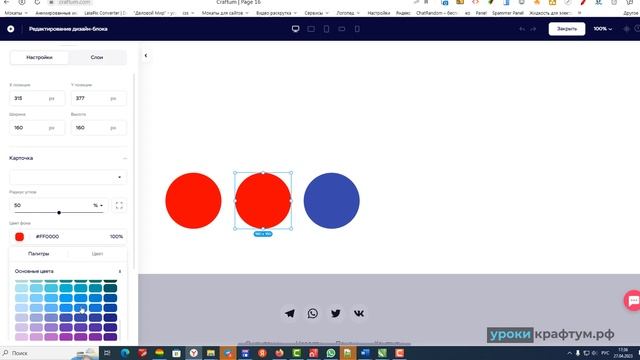Switch to the Слои tab
This screenshot has width=640, height=360.
pos(97,58)
